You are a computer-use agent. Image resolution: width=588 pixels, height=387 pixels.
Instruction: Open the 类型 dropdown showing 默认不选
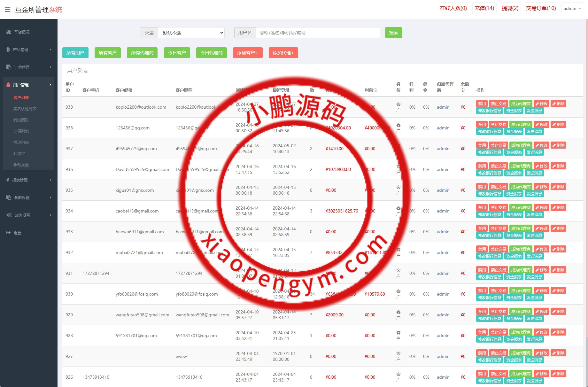coord(191,33)
